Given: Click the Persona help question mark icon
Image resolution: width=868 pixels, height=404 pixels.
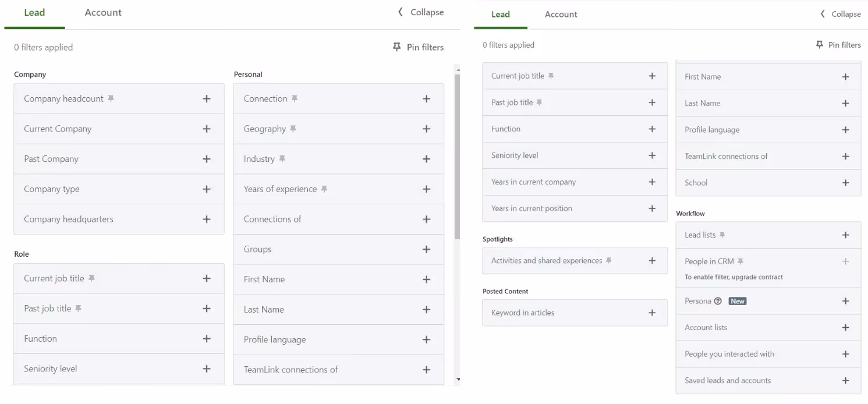Looking at the screenshot, I should tap(718, 301).
